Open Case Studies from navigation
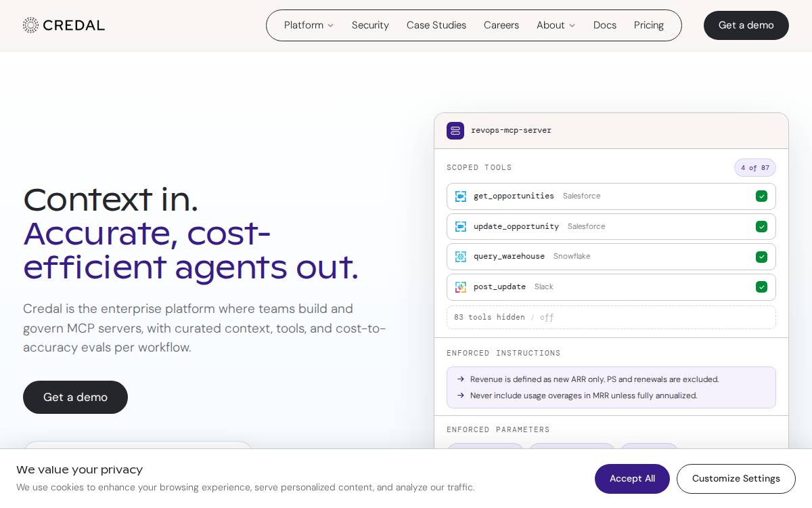Viewport: 812px width, 508px height. point(436,25)
